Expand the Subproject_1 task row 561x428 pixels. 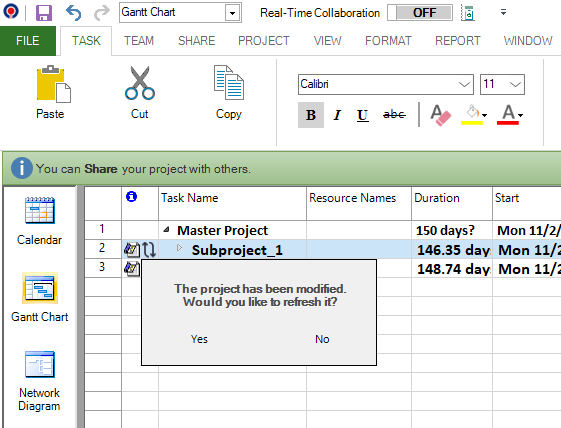point(179,247)
